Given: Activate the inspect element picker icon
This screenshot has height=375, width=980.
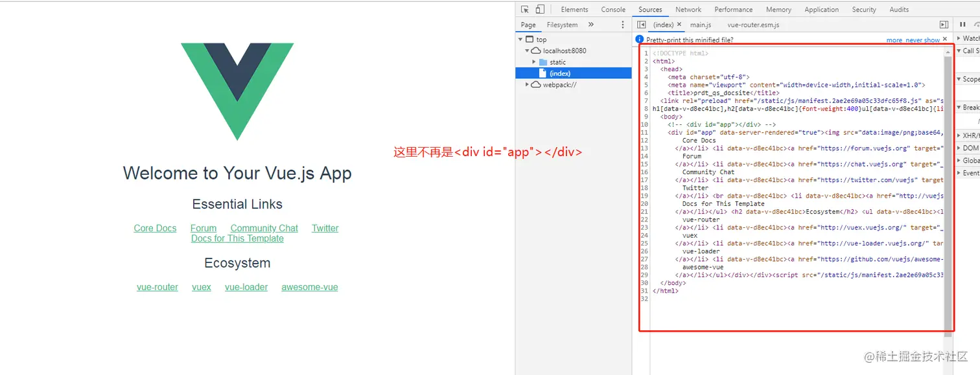Looking at the screenshot, I should tap(525, 10).
